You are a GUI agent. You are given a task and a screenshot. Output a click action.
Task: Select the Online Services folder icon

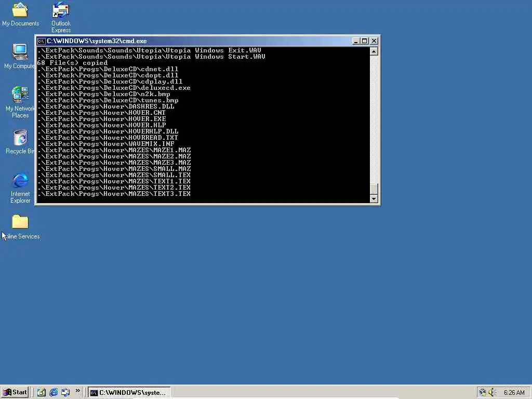pyautogui.click(x=20, y=227)
